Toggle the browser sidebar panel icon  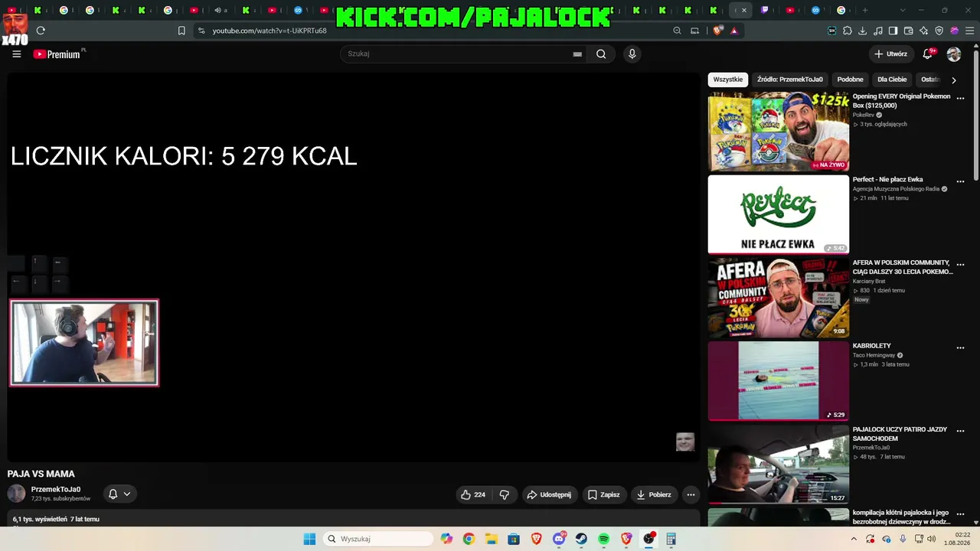point(893,31)
